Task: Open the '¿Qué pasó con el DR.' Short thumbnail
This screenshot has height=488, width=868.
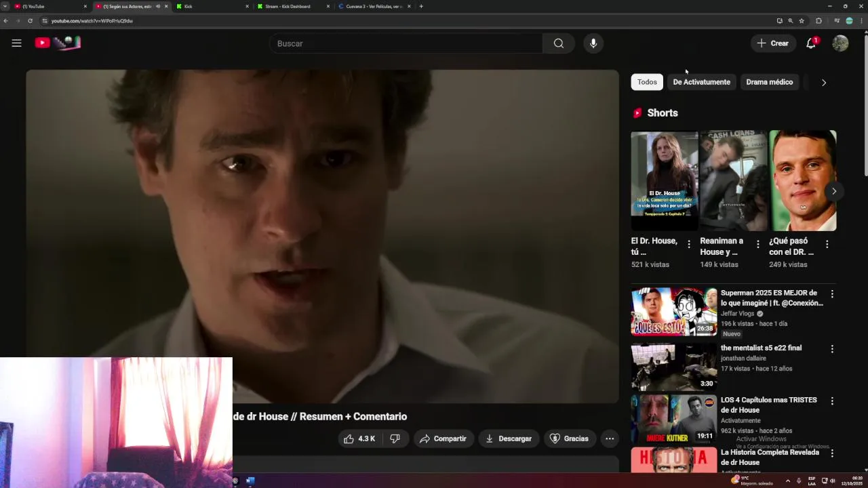Action: [803, 181]
